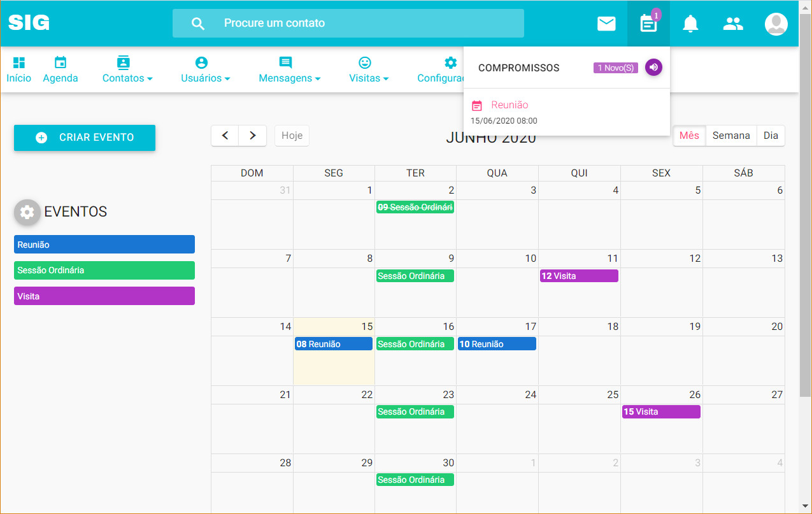Viewport: 812px width, 514px height.
Task: Open the Eventos gear settings icon
Action: (x=27, y=212)
